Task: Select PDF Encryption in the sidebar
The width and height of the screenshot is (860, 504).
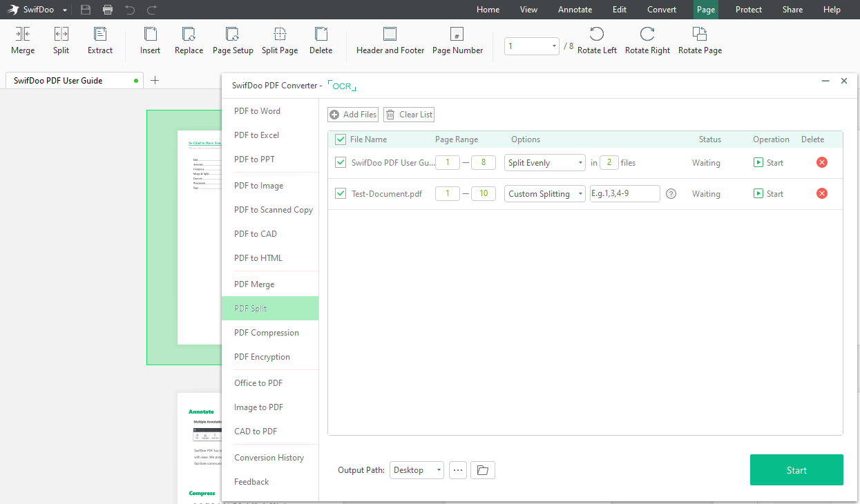Action: [270, 357]
